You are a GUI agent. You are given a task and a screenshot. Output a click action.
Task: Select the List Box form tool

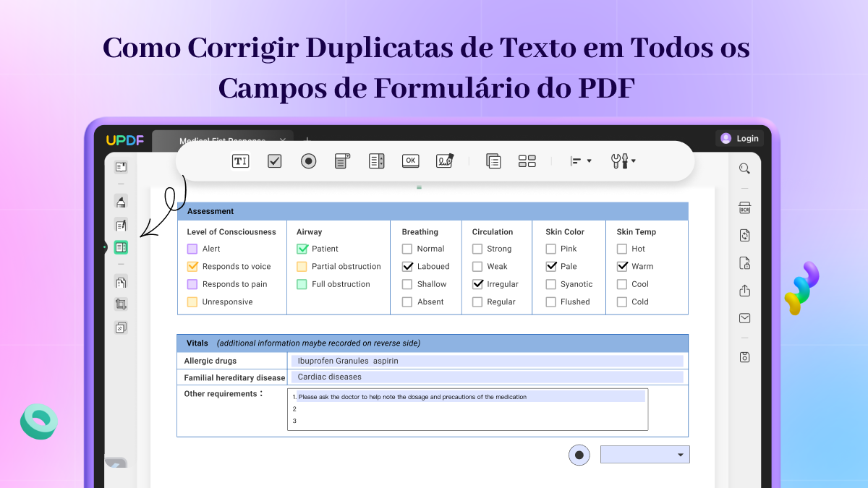click(376, 160)
